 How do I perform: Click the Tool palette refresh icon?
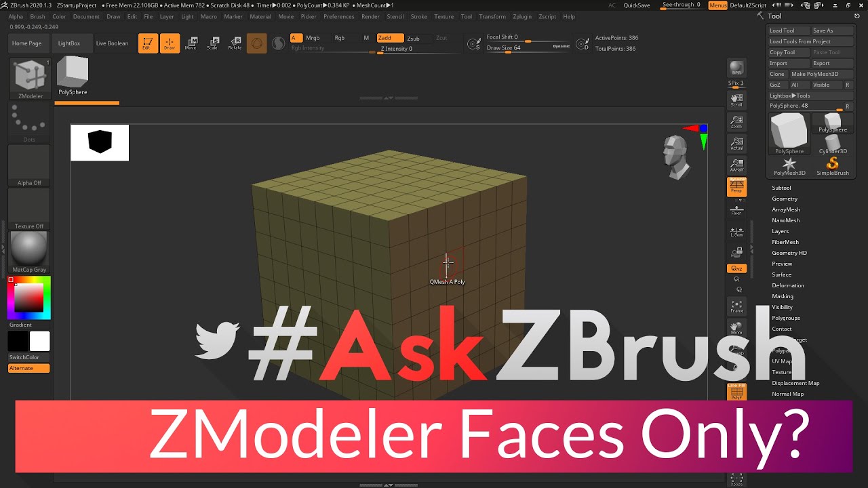click(x=856, y=16)
